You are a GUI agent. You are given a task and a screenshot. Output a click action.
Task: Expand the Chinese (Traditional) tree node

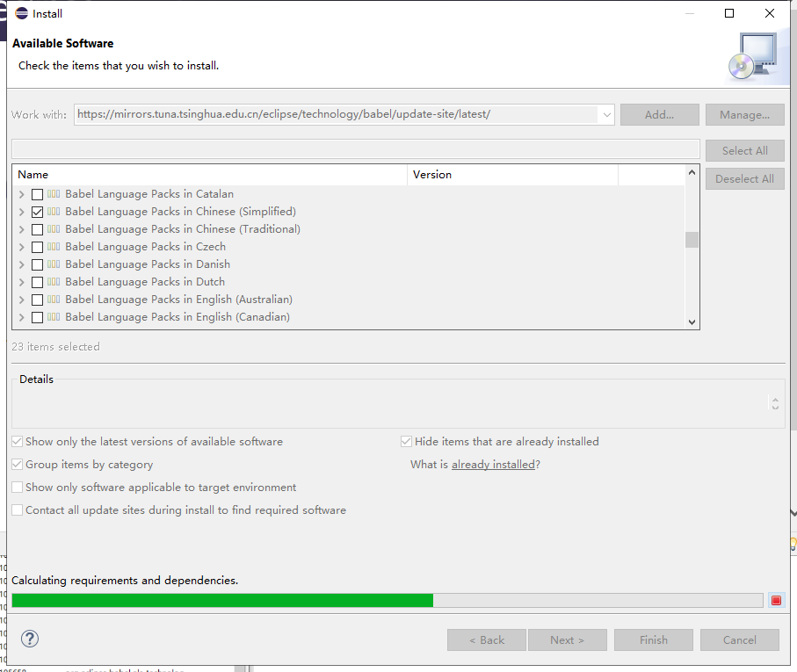click(21, 229)
